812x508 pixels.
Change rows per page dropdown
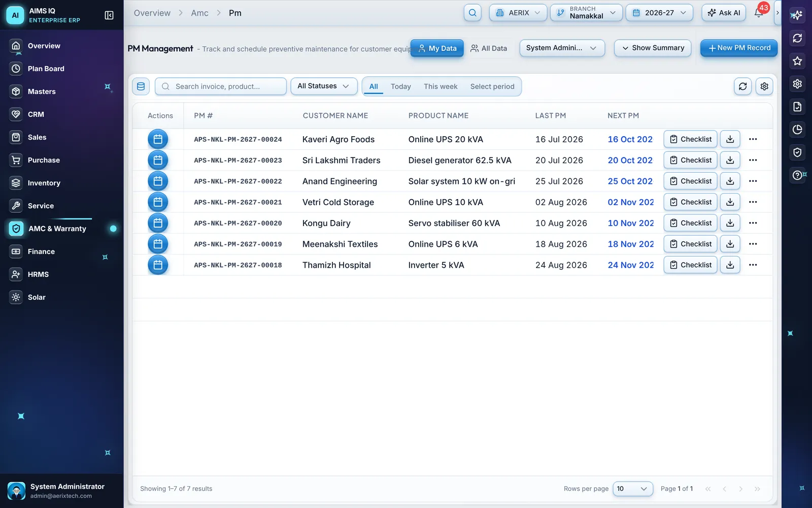[633, 489]
